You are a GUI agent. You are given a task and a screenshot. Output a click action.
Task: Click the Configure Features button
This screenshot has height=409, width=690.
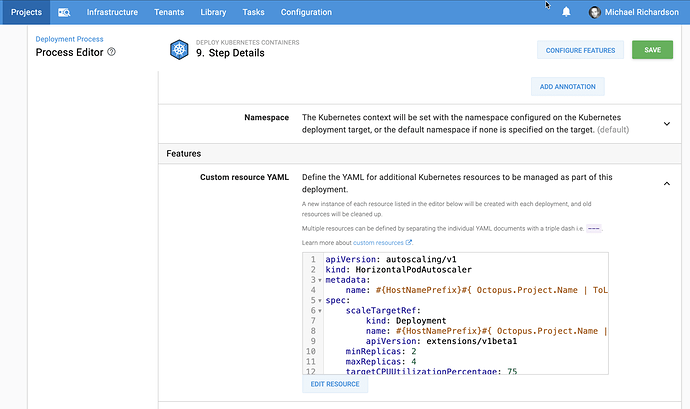click(580, 50)
